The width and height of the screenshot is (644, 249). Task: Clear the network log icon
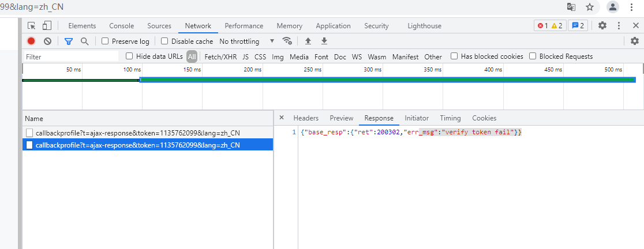pos(48,41)
